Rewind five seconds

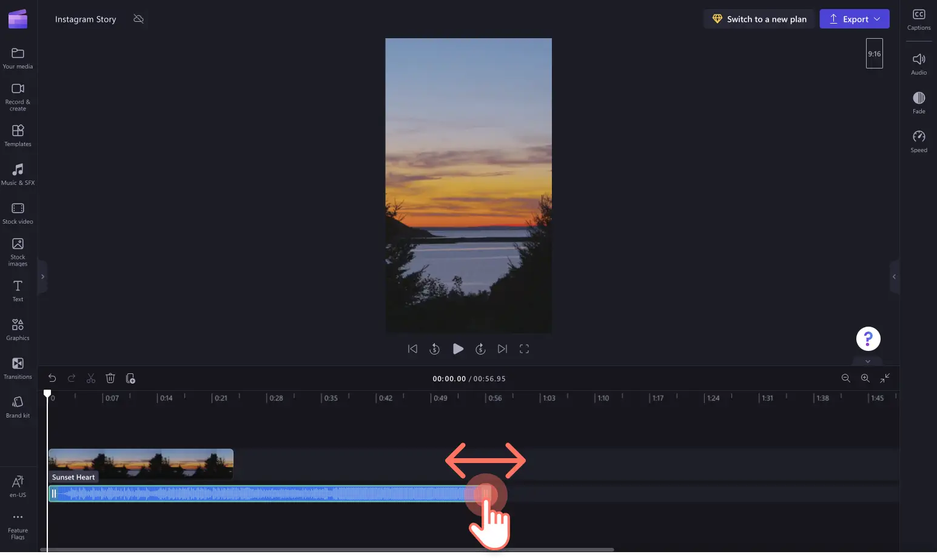(x=434, y=348)
